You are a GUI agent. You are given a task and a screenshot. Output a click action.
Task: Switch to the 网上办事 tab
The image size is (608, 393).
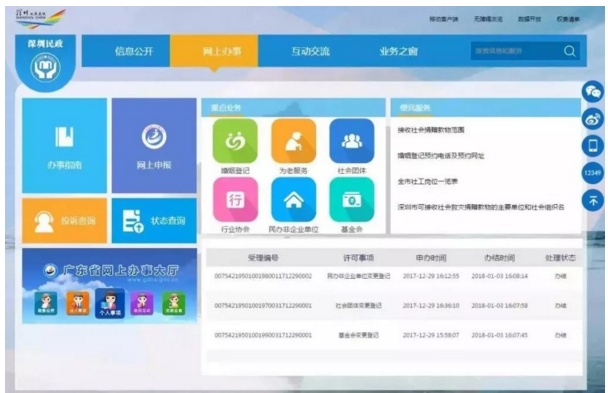pos(214,51)
